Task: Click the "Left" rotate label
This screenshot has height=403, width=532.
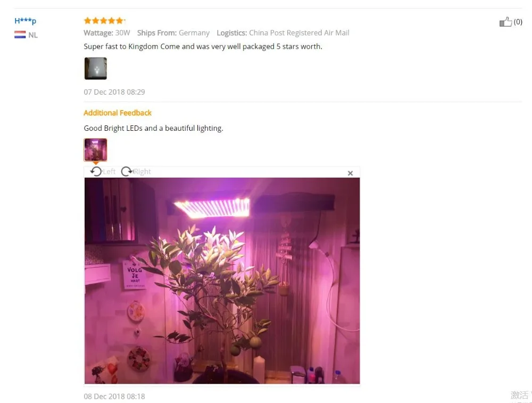Action: (109, 172)
